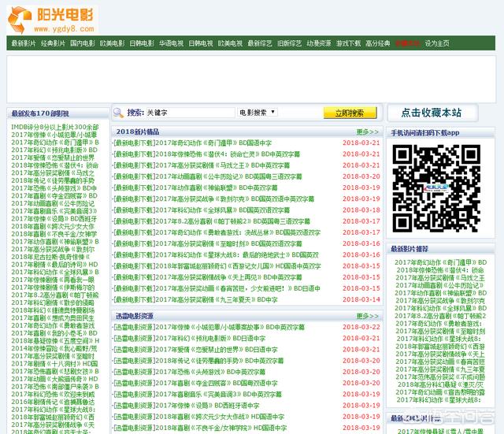The image size is (504, 434).
Task: Open the 最新综艺 nav item
Action: (x=260, y=43)
